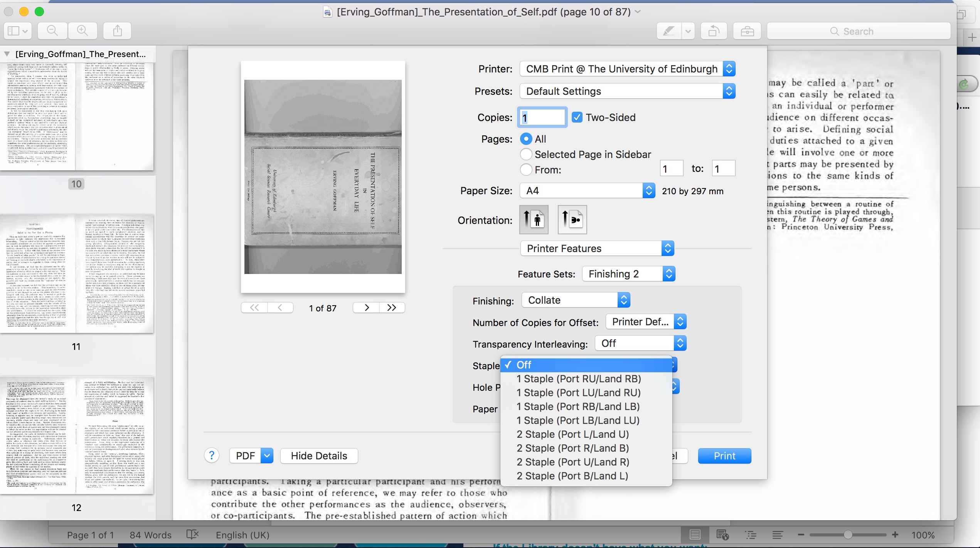Click the zoom out magnifier icon
Viewport: 980px width, 548px height.
[52, 31]
